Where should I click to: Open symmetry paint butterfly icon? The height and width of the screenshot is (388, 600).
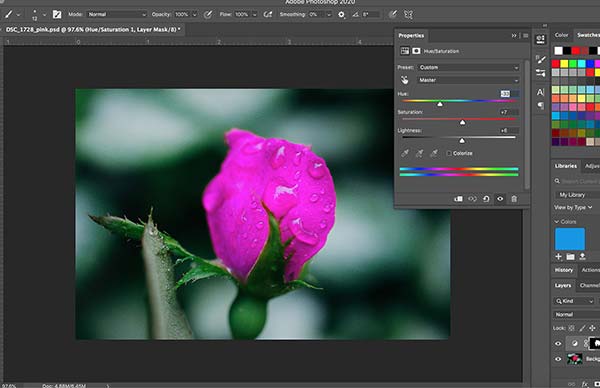[x=408, y=15]
